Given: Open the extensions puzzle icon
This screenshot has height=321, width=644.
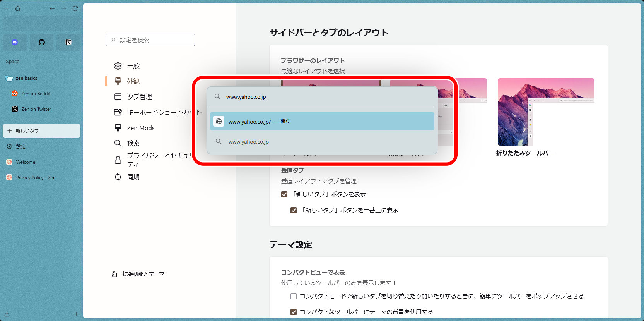Looking at the screenshot, I should point(18,9).
